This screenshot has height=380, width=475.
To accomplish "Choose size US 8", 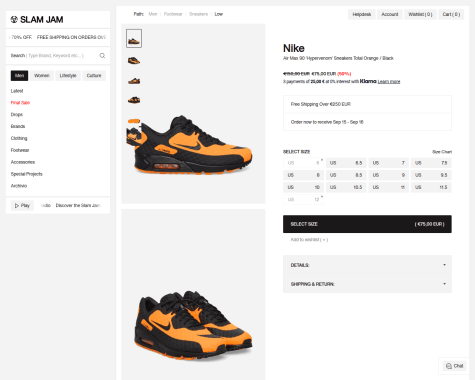I will [303, 175].
